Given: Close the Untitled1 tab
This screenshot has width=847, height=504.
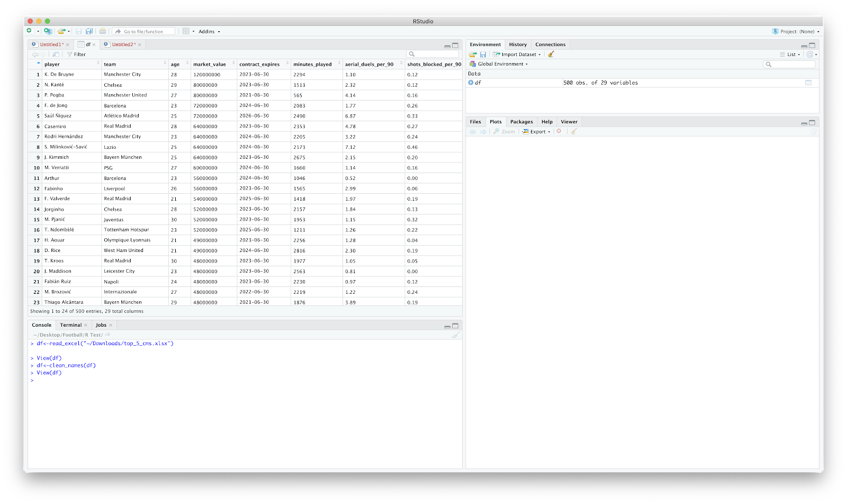Looking at the screenshot, I should tap(68, 44).
